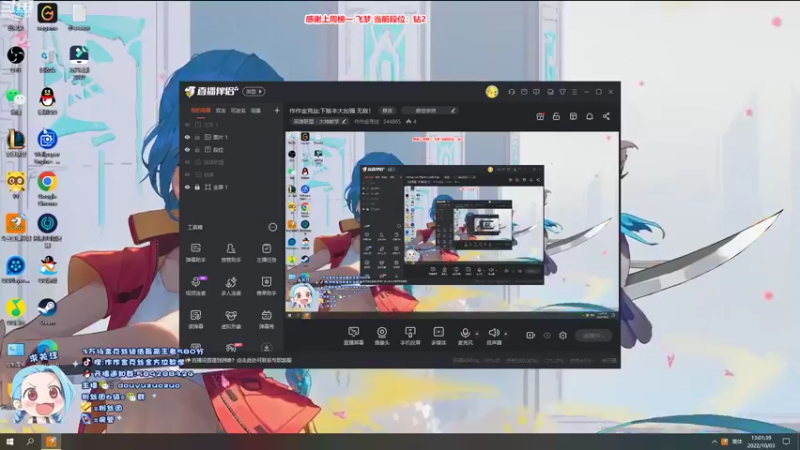Click the user avatar in the title bar
The width and height of the screenshot is (800, 450).
coord(492,92)
